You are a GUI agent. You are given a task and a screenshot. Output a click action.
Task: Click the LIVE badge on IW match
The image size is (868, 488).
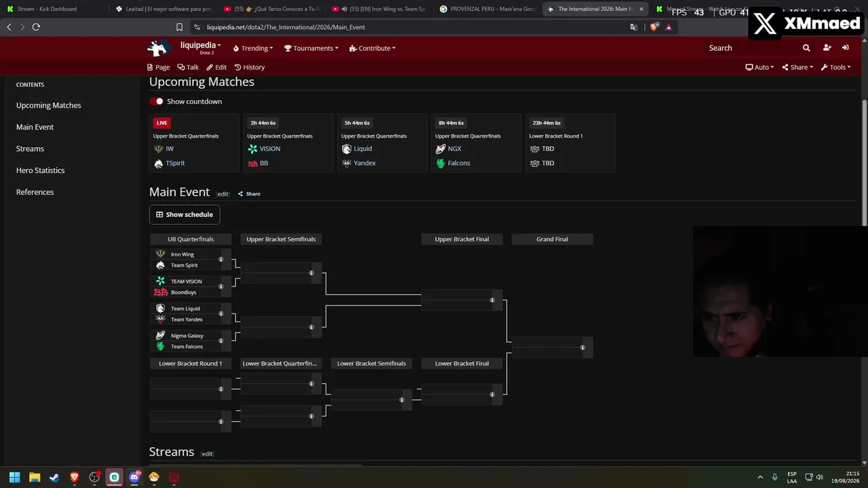click(161, 123)
